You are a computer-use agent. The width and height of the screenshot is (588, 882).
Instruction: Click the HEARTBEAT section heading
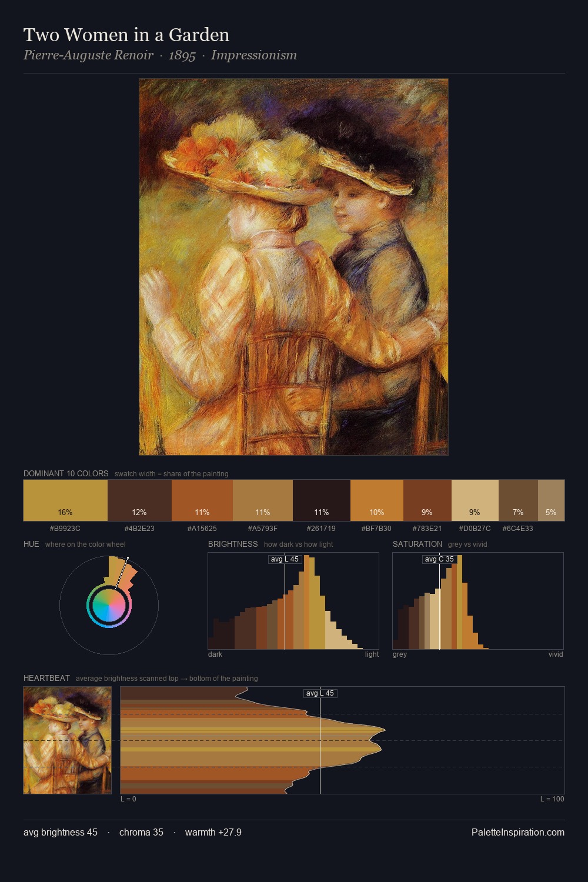pyautogui.click(x=46, y=678)
